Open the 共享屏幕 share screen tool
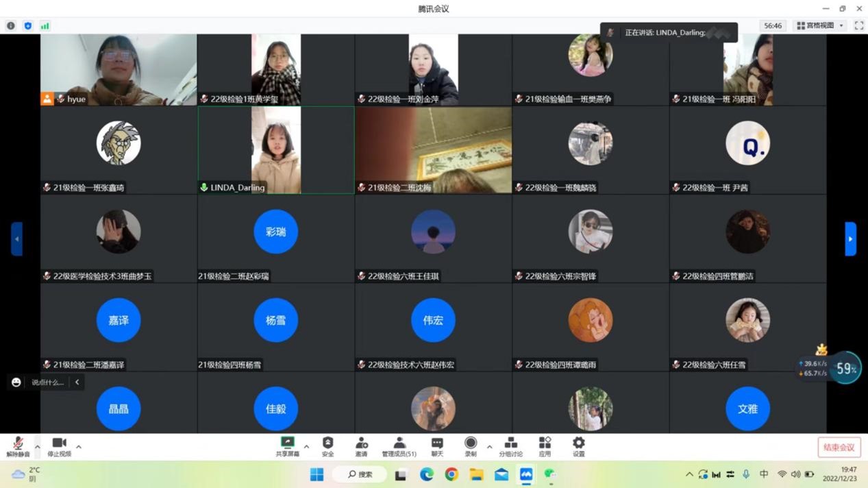Screen dimensions: 868x488 [287, 446]
